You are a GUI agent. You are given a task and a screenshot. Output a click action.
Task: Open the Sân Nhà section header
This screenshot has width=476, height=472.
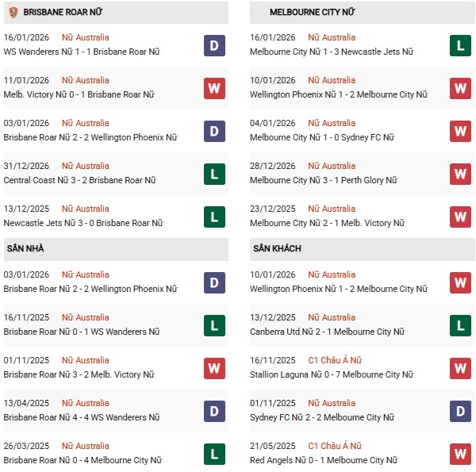(x=25, y=249)
